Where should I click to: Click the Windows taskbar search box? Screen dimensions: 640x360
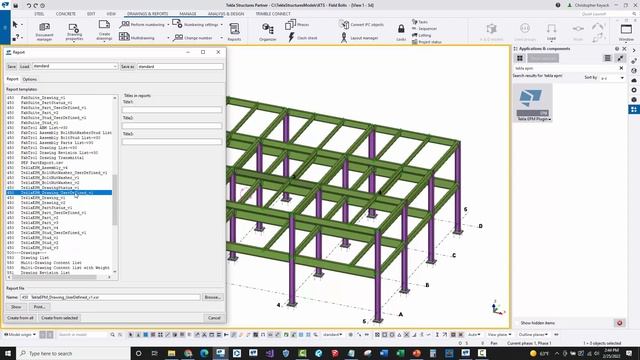(74, 353)
